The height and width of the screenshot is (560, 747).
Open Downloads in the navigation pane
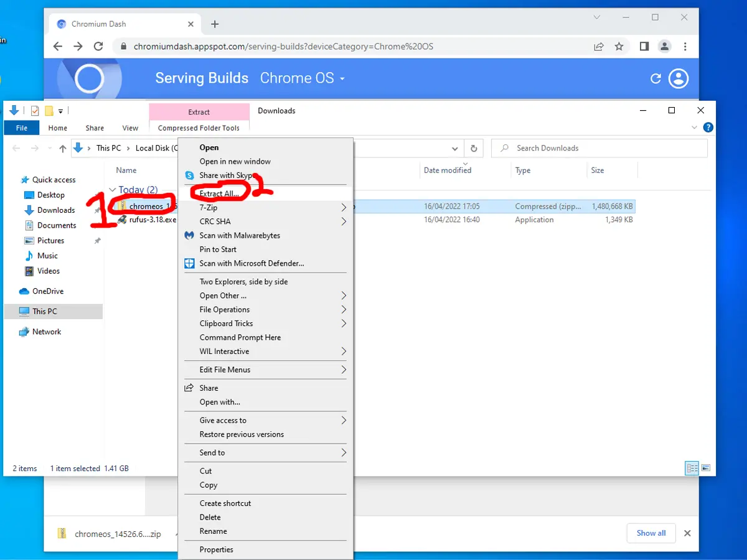coord(56,210)
